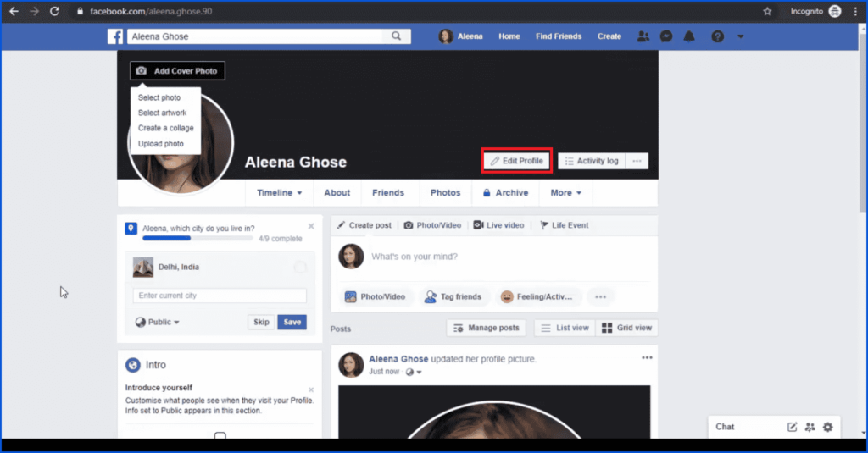The width and height of the screenshot is (868, 453).
Task: Open the Quick Help question icon
Action: (717, 36)
